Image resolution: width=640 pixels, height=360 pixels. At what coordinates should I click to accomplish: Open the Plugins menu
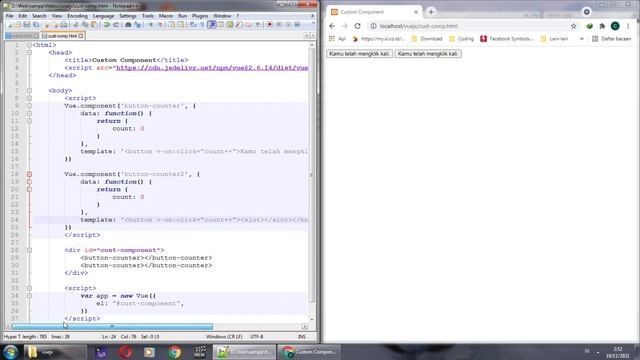200,16
